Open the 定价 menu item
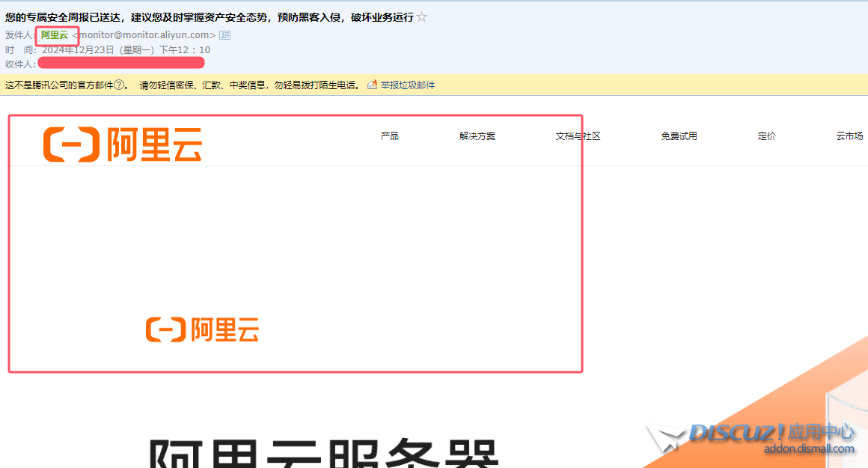Screen dimensions: 868x468 (x=767, y=136)
